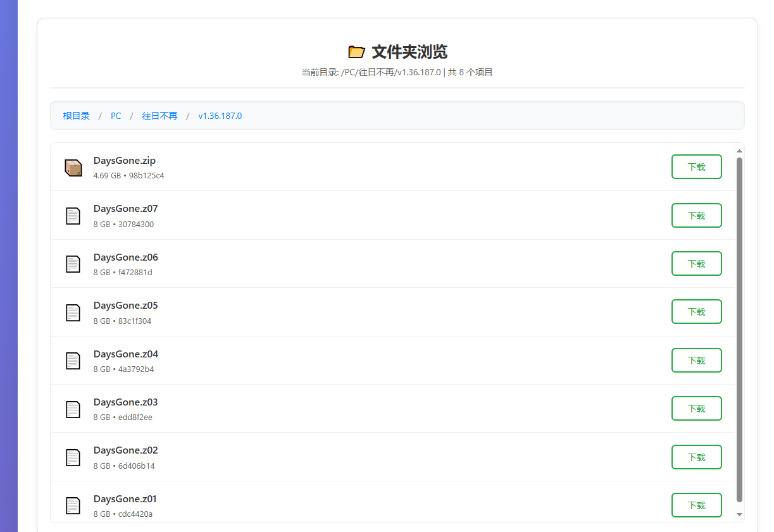Click the document icon beside DaysGone.z04
774x532 pixels.
pos(73,361)
